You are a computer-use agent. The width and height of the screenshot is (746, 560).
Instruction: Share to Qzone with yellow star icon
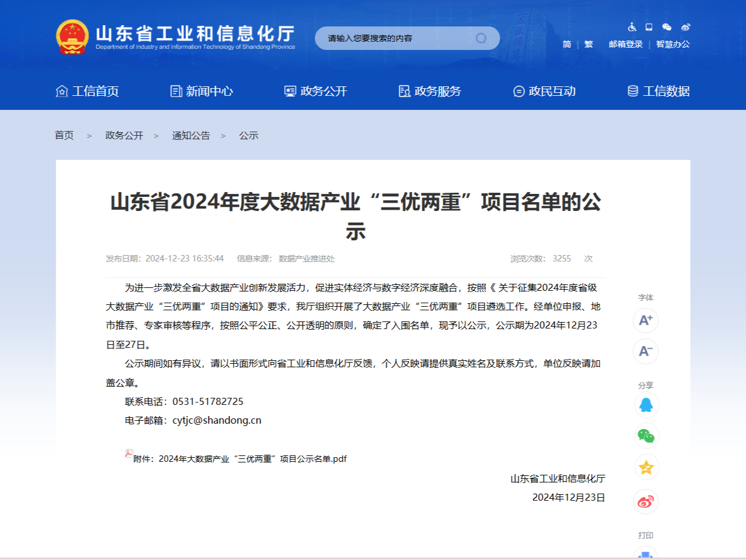tap(646, 468)
